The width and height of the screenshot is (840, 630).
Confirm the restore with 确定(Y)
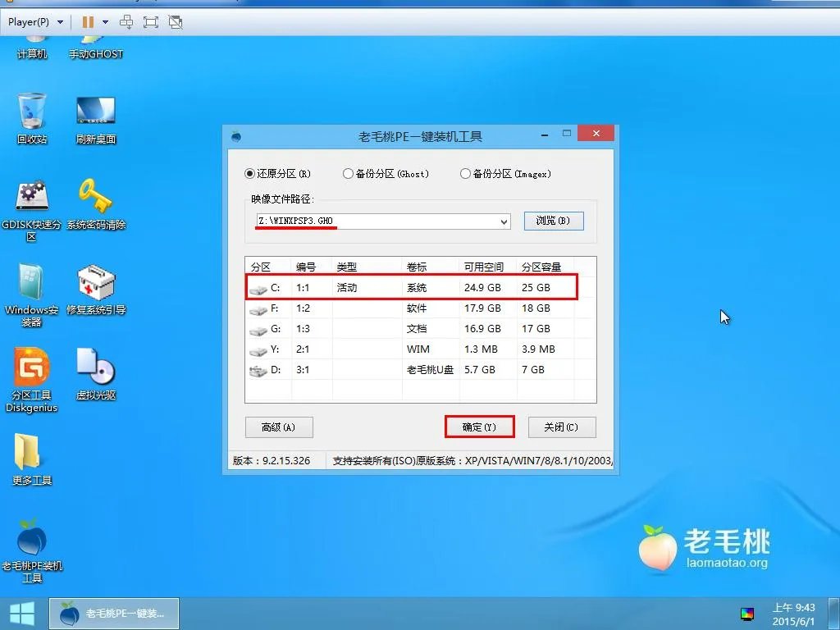tap(479, 427)
